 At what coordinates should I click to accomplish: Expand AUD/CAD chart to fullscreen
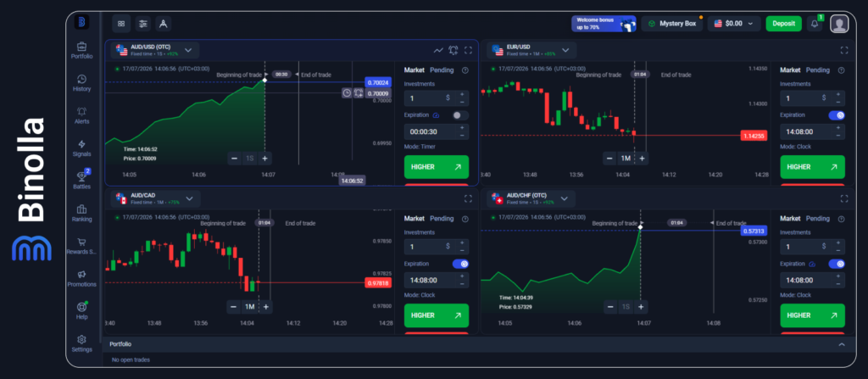coord(468,198)
